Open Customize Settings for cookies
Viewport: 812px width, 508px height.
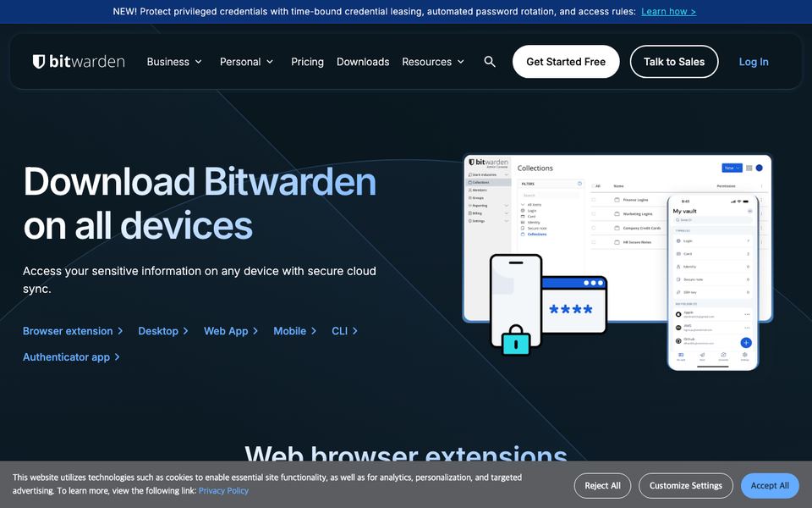pos(686,486)
